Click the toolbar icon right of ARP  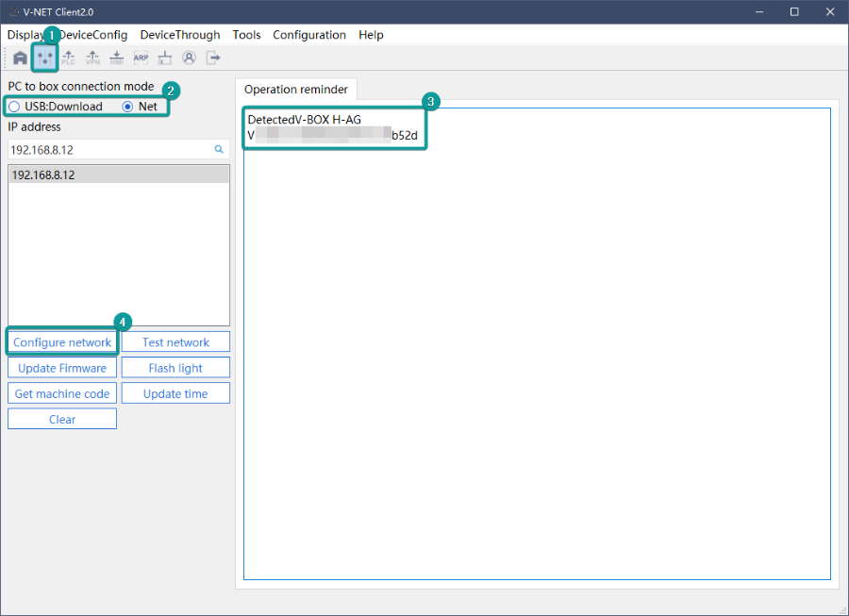(164, 58)
